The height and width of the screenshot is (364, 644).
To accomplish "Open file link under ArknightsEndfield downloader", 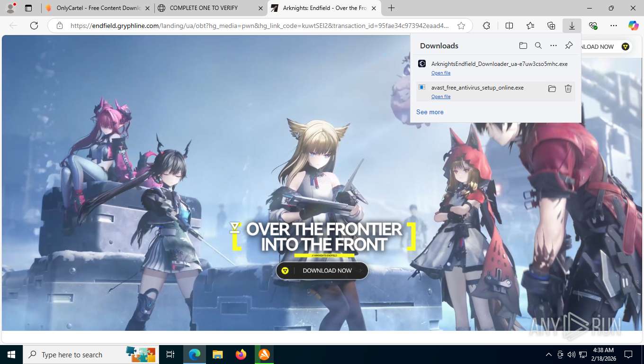I will (441, 73).
